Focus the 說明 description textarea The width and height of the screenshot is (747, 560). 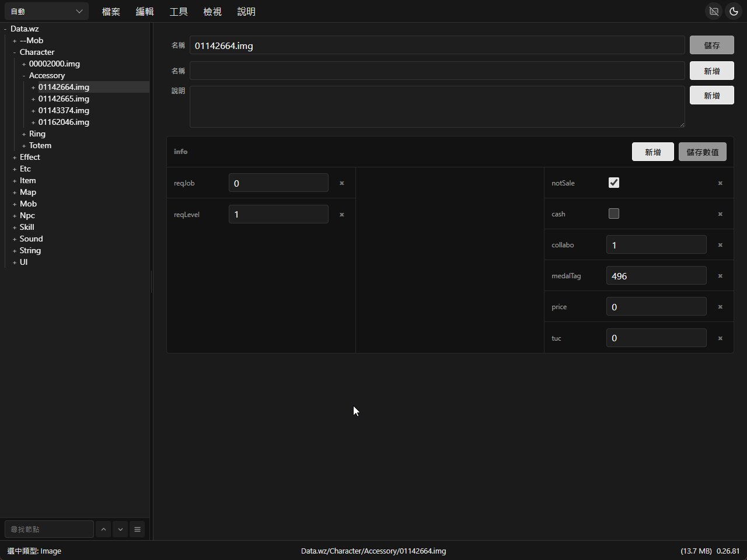[x=437, y=107]
